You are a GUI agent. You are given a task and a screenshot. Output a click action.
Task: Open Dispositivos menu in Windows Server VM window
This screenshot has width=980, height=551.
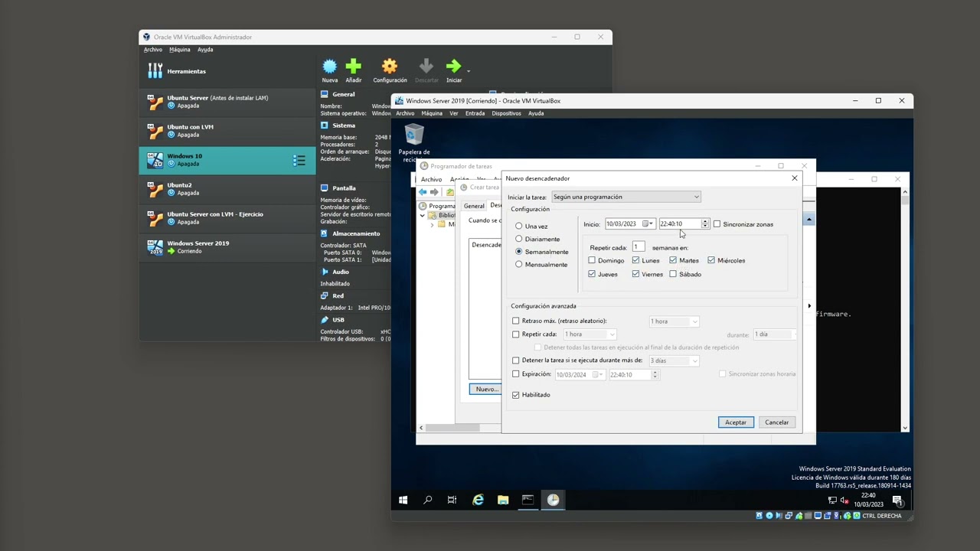point(506,113)
